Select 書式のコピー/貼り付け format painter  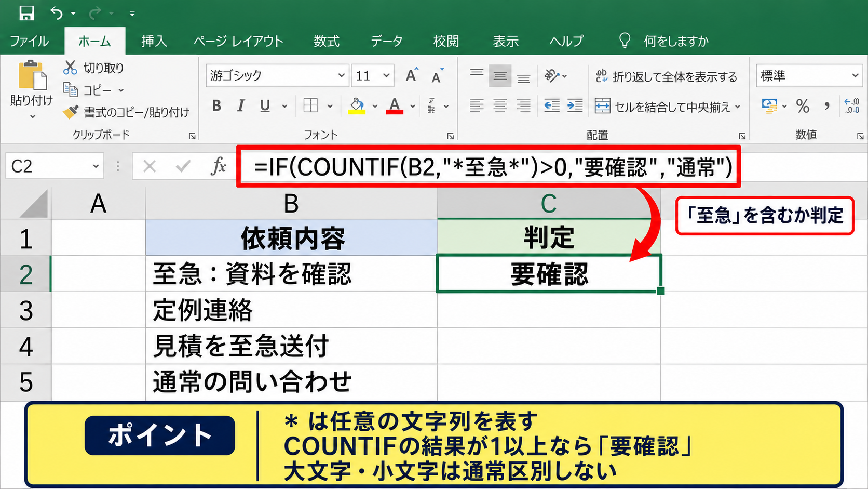[126, 112]
